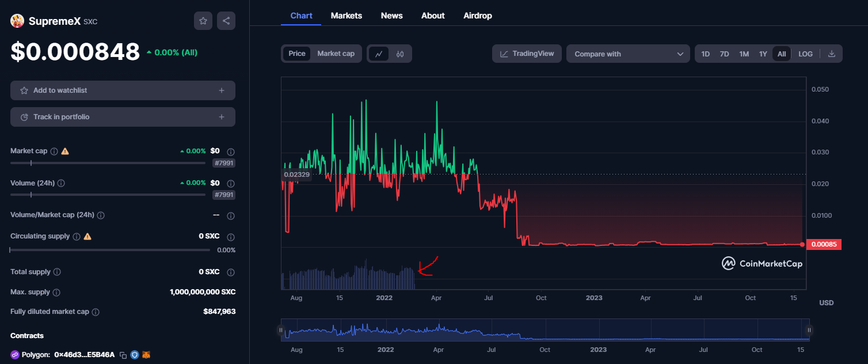Click Add to watchlist button
This screenshot has height=364, width=868.
pyautogui.click(x=123, y=90)
